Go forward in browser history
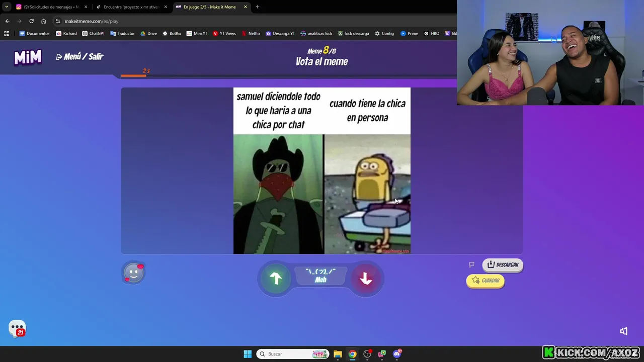Viewport: 644px width, 362px height. point(19,21)
